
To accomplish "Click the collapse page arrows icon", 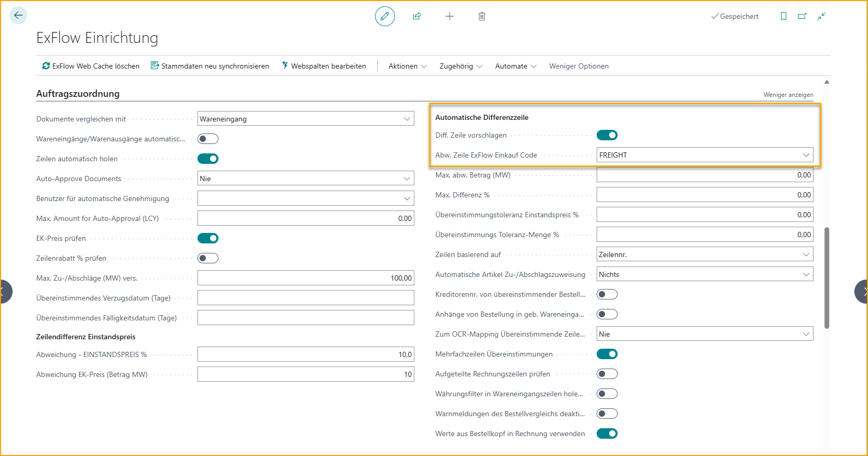I will [821, 16].
